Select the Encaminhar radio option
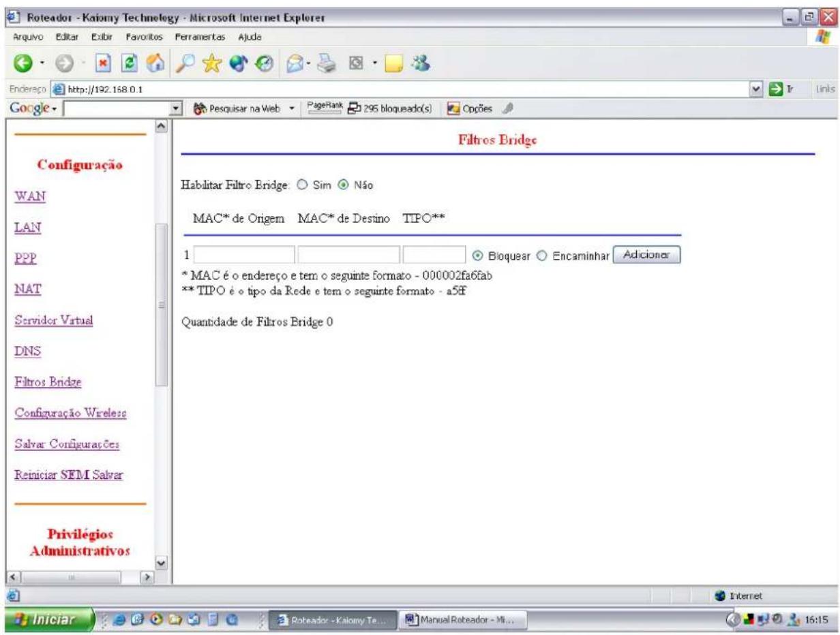Viewport: 840px width, 635px height. pyautogui.click(x=542, y=255)
